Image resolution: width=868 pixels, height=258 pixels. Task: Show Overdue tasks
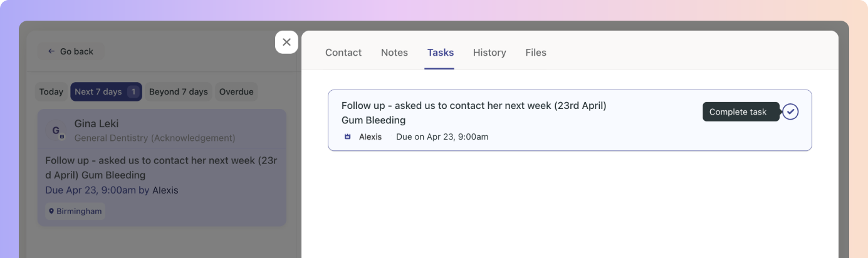pyautogui.click(x=236, y=92)
